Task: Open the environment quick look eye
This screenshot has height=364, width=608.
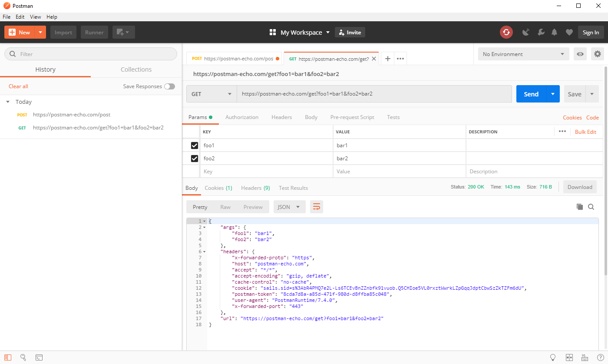Action: (580, 54)
